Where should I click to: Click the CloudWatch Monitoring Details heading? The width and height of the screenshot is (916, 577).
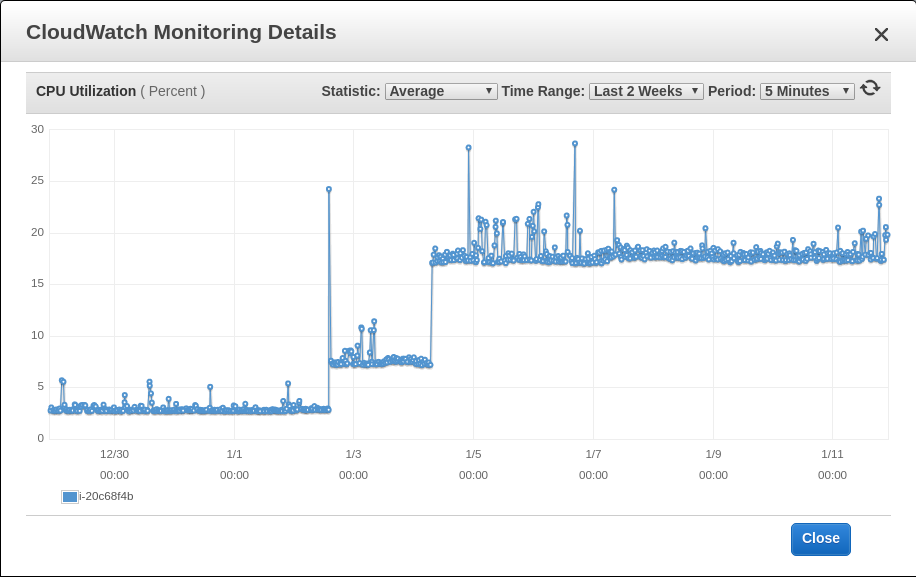(x=181, y=32)
